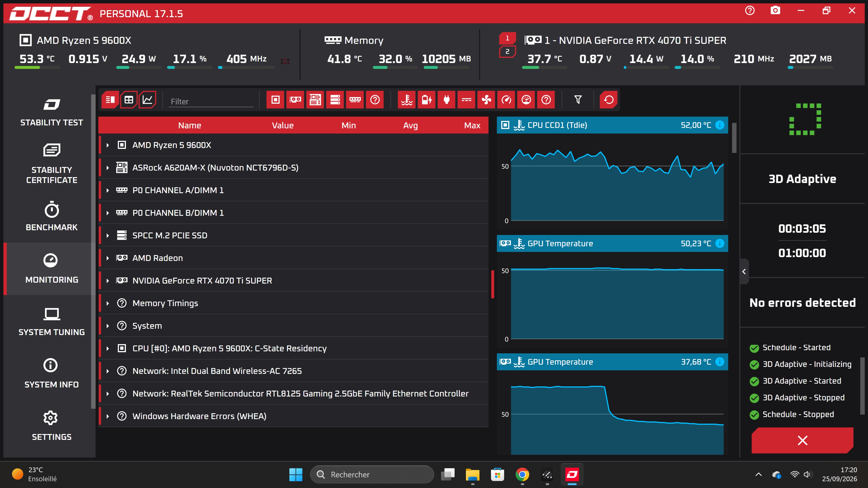Switch to the table-only view mode
Screen dimensions: 868x488
click(x=129, y=100)
